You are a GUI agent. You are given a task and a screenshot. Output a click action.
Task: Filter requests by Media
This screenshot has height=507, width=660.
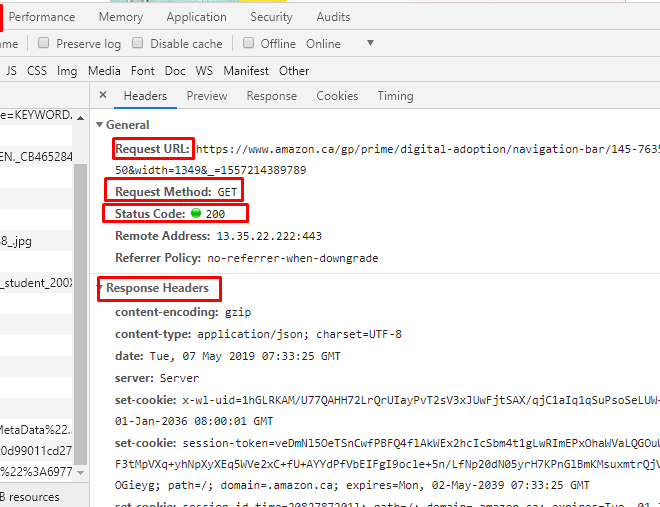click(104, 71)
